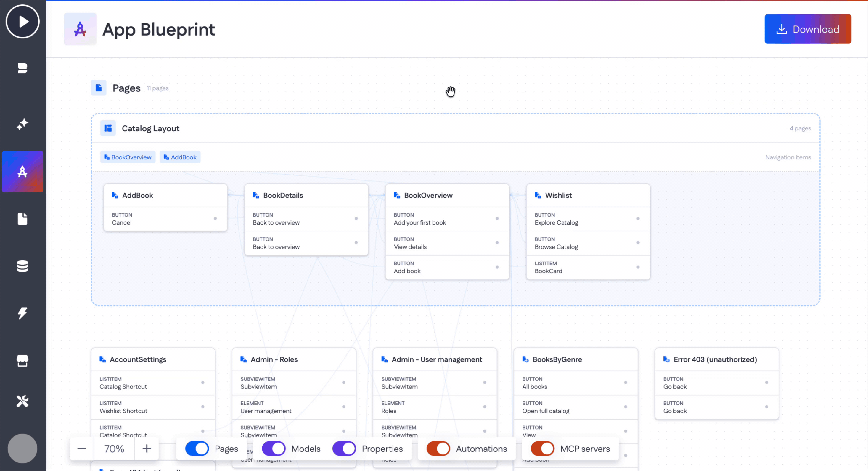This screenshot has height=471, width=868.
Task: Open the wrench and screwdriver tools icon
Action: coord(22,401)
